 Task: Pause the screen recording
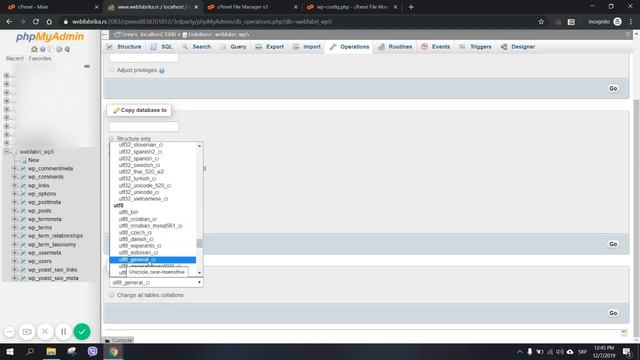(x=63, y=331)
